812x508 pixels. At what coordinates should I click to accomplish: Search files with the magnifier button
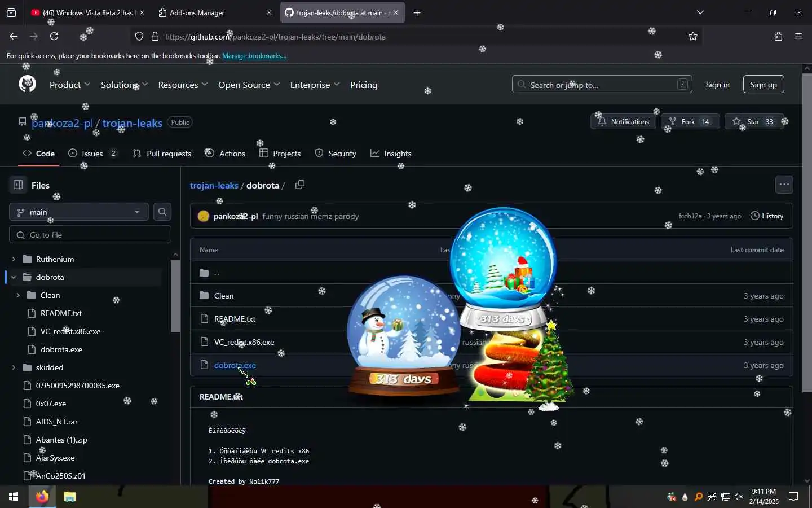tap(162, 212)
